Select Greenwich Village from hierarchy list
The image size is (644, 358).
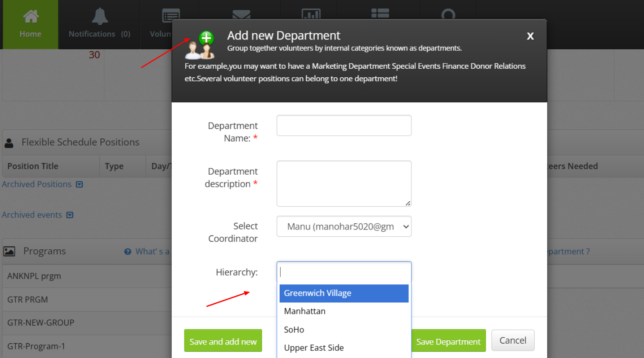[344, 293]
